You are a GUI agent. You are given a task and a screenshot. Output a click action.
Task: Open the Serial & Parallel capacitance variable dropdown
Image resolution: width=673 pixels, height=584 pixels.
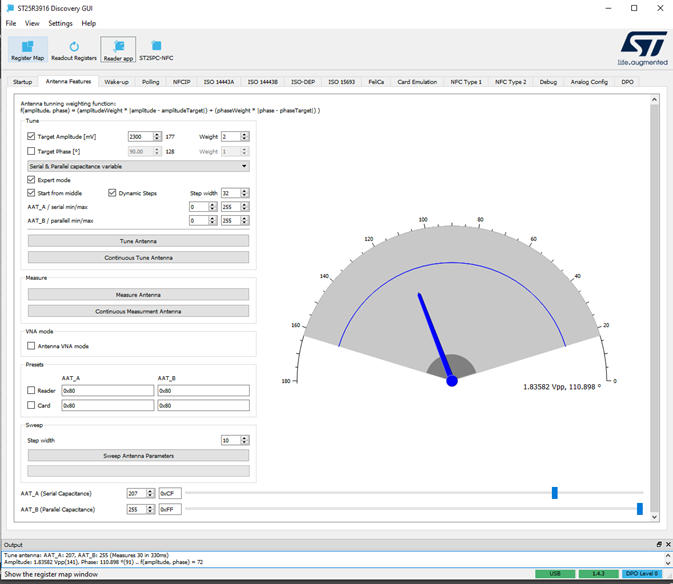point(138,166)
